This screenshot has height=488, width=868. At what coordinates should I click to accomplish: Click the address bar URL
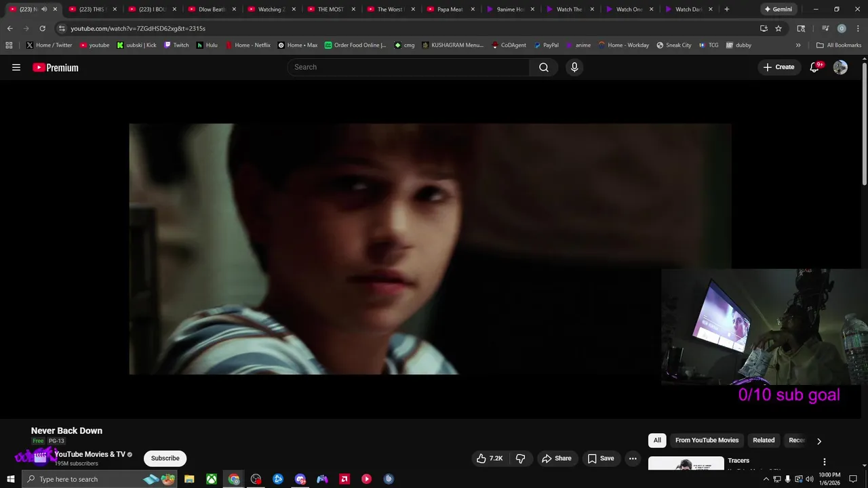[x=138, y=28]
